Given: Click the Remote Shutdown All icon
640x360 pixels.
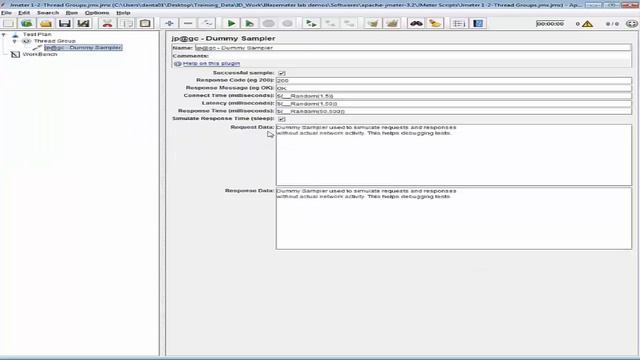Looking at the screenshot, I should [349, 23].
